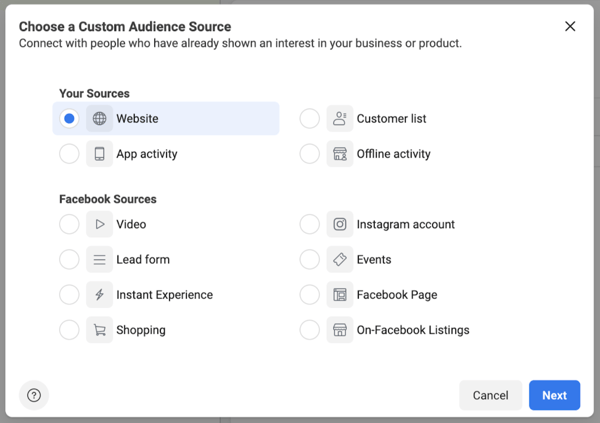Screen dimensions: 600x423
Task: Open help with the question mark icon
Action: pyautogui.click(x=34, y=395)
